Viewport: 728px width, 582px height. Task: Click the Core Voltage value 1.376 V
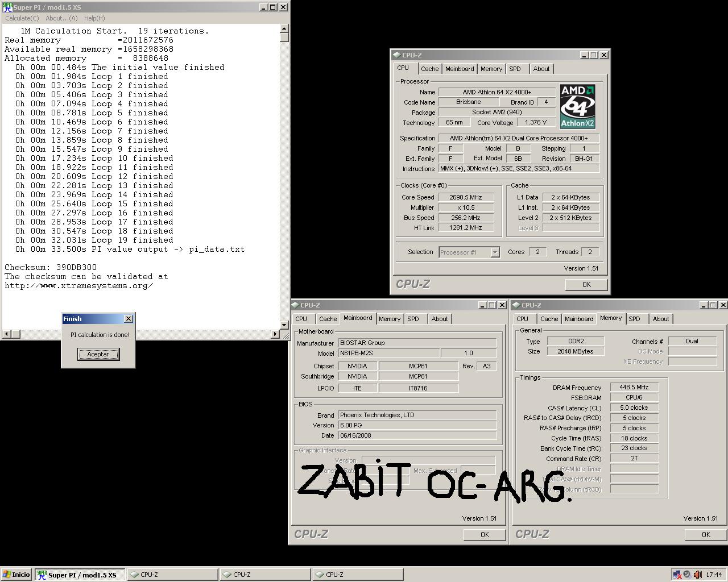pos(536,123)
